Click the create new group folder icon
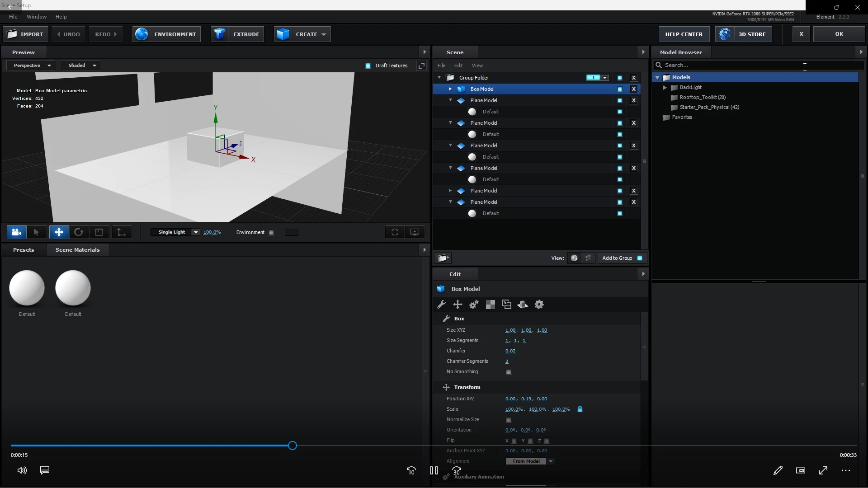868x488 pixels. point(443,258)
